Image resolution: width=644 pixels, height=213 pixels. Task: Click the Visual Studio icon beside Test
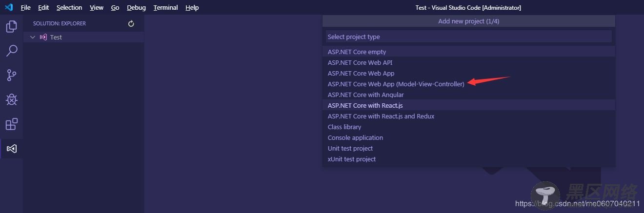pyautogui.click(x=43, y=37)
